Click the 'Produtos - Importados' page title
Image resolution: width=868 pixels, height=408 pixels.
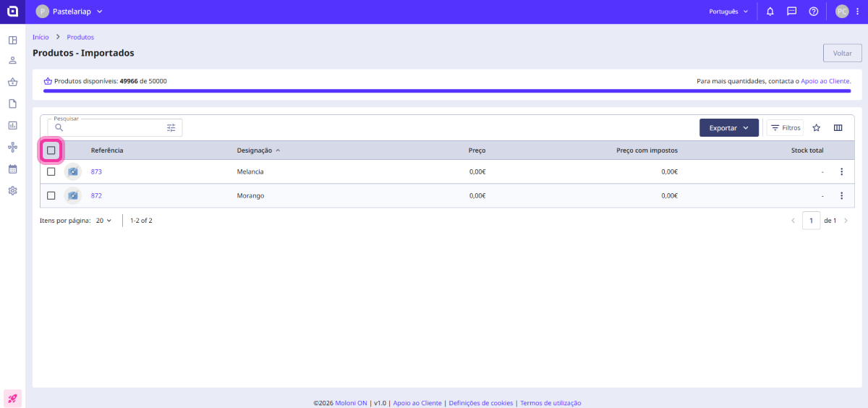click(83, 53)
